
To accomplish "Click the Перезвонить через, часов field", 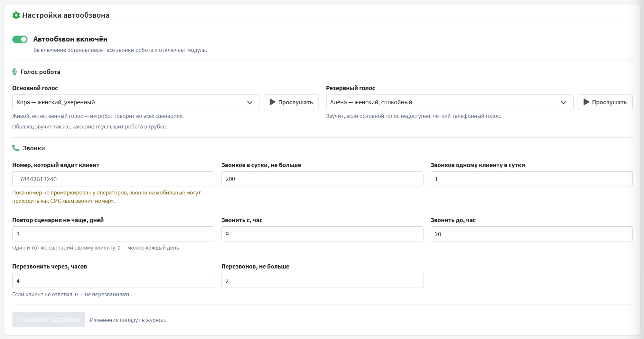I will click(x=113, y=281).
